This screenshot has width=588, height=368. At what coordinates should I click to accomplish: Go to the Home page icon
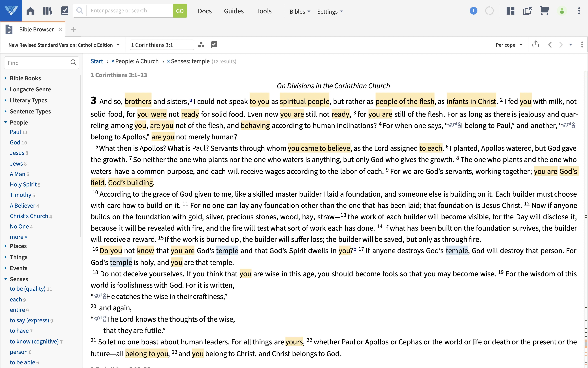pyautogui.click(x=30, y=11)
